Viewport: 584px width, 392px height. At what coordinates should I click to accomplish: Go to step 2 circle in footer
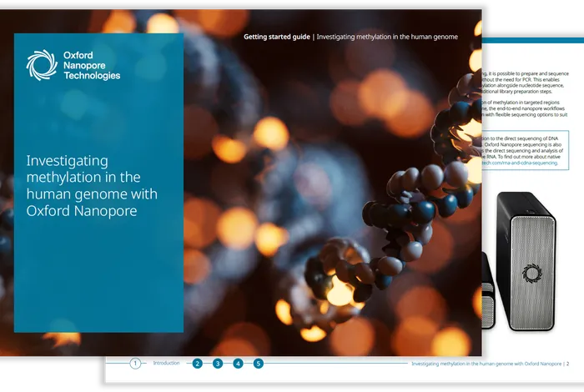pyautogui.click(x=198, y=364)
